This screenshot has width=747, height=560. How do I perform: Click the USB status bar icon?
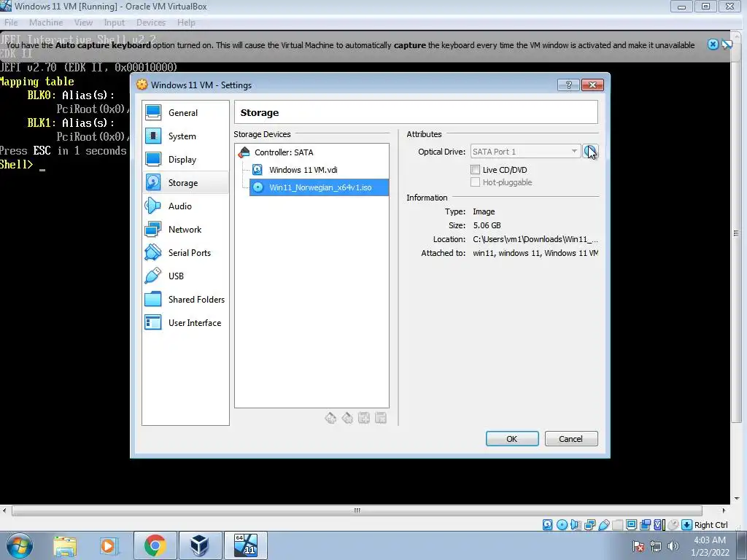tap(603, 525)
